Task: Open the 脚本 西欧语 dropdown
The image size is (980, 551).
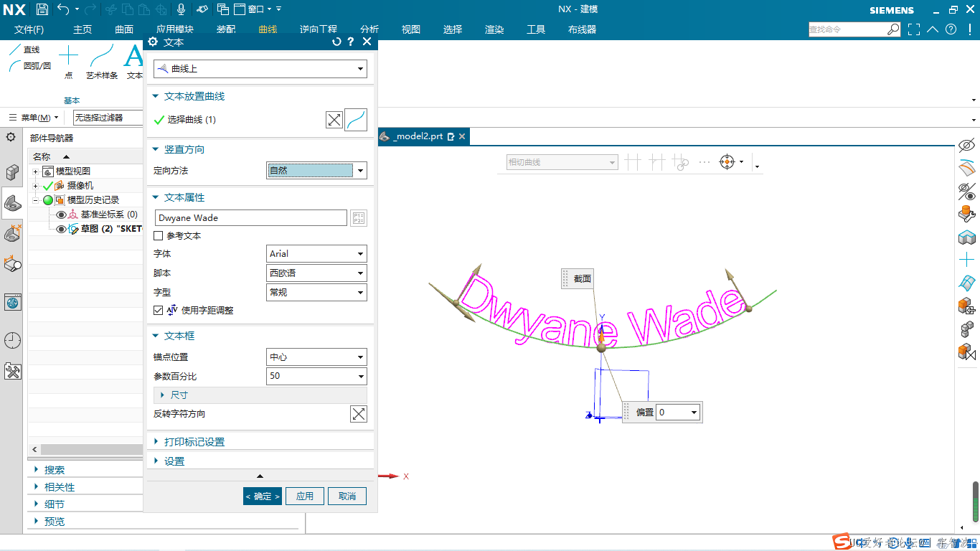Action: tap(316, 273)
